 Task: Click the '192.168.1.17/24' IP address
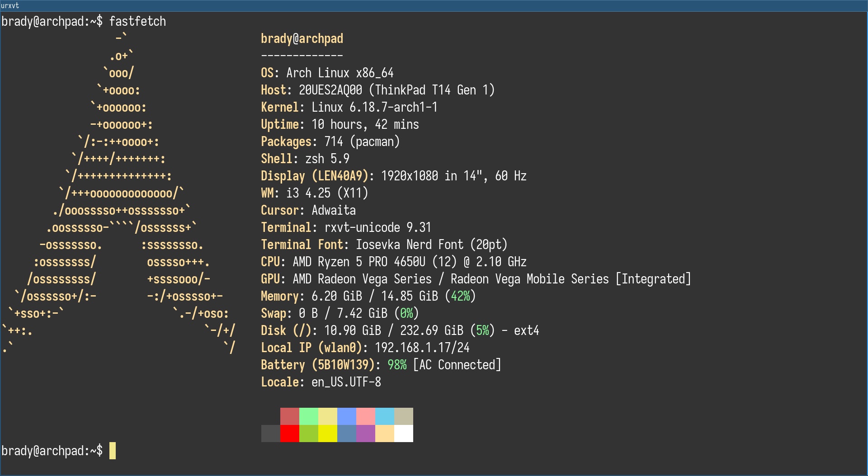click(x=422, y=348)
